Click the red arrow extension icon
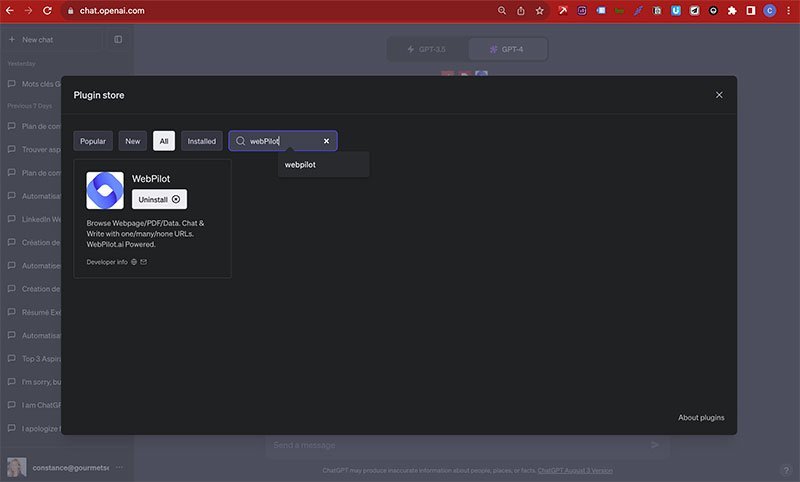800x482 pixels. click(563, 11)
